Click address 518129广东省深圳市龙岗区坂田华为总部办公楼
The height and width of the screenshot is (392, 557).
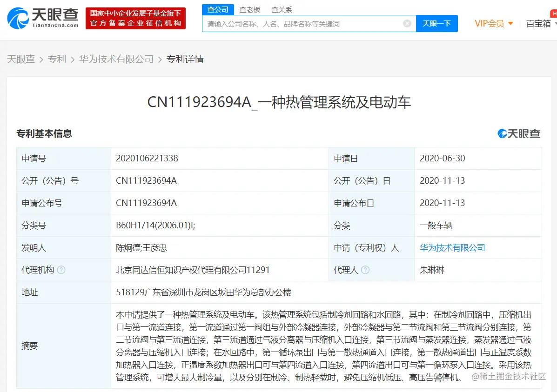(x=203, y=292)
